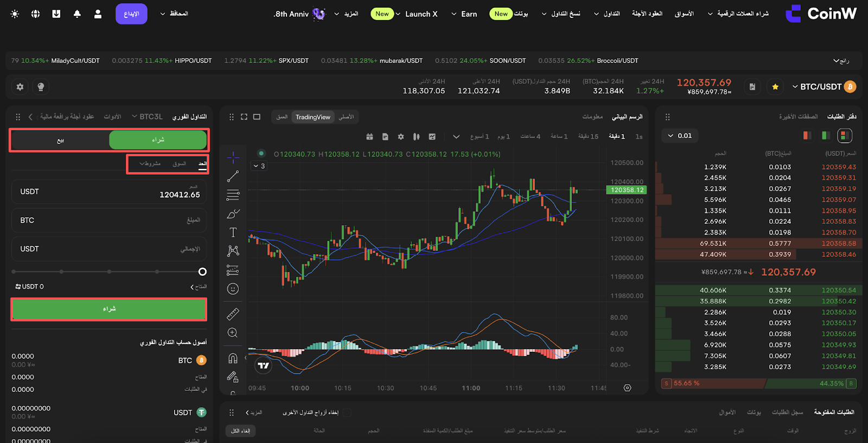Open the chart template document icon
This screenshot has height=443, width=868.
pos(385,137)
